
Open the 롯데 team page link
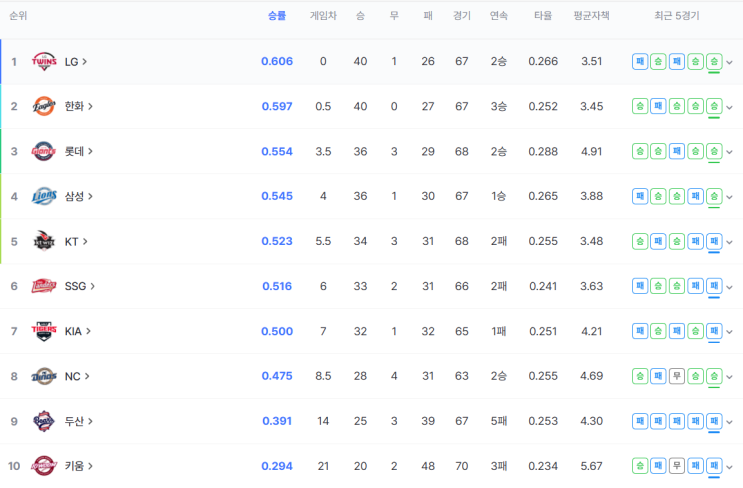pyautogui.click(x=79, y=151)
